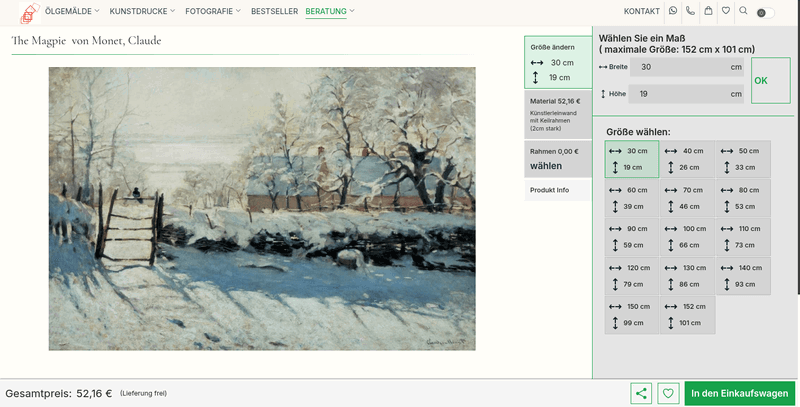Add to favorites via bottom heart button
The width and height of the screenshot is (800, 407).
(x=668, y=393)
